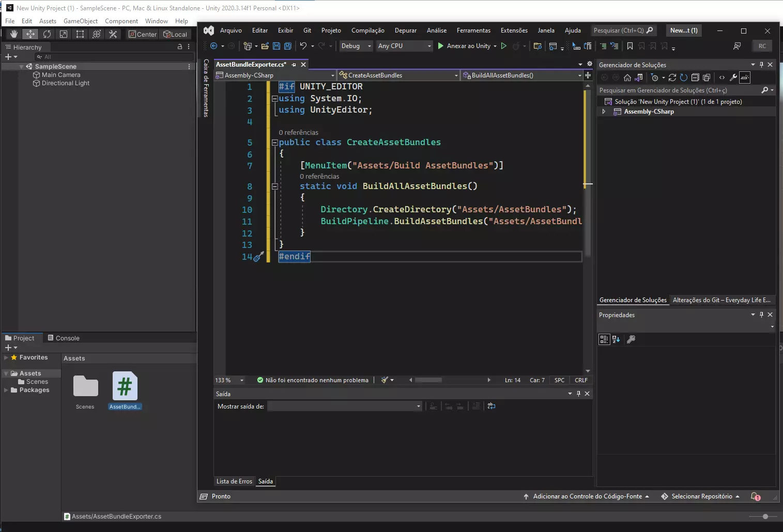Click the Pesquisar (Ctrl+Q) search box

pyautogui.click(x=619, y=30)
